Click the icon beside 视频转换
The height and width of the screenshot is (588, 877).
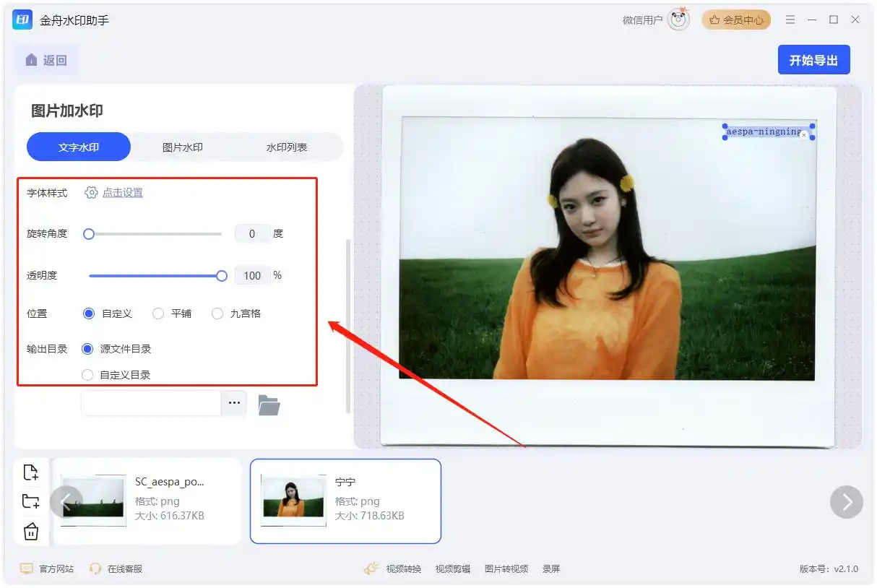371,568
